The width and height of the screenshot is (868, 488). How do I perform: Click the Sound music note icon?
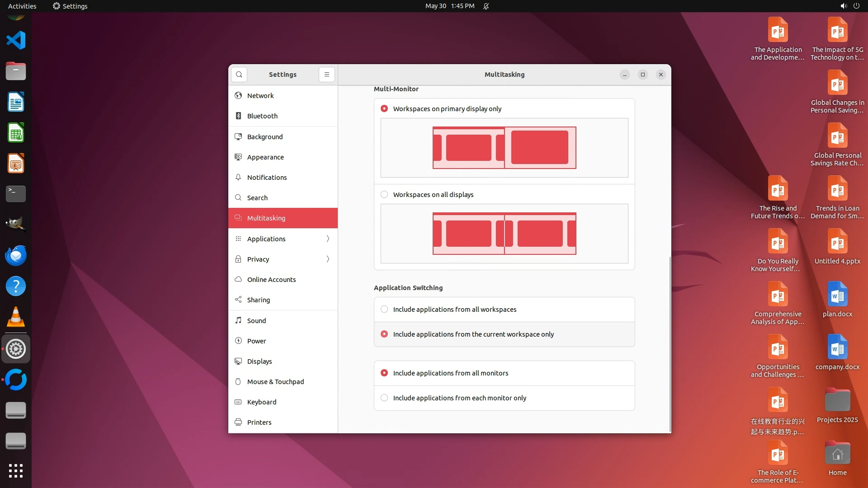click(x=238, y=321)
